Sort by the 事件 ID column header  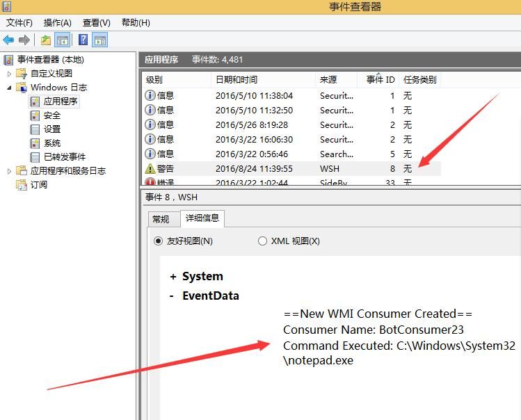tap(380, 80)
